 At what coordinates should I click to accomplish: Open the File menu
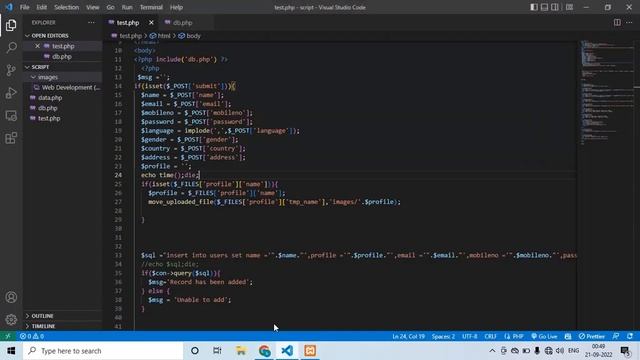coord(24,7)
